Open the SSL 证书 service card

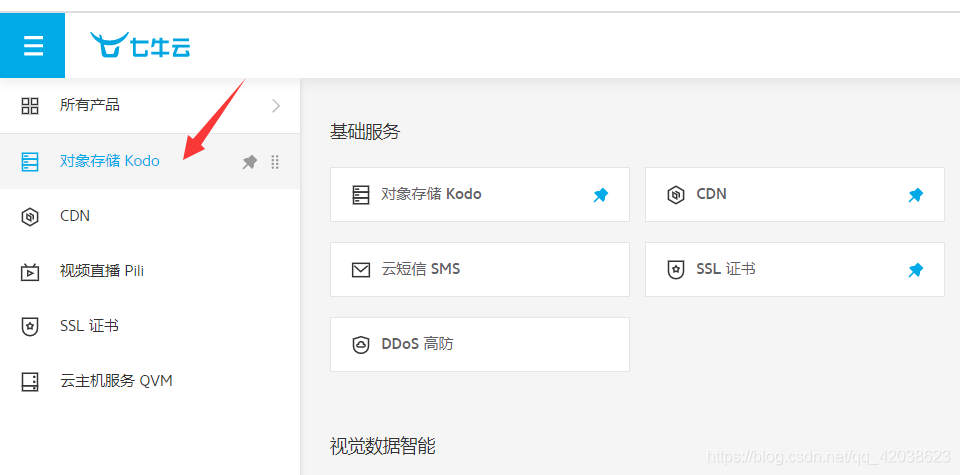tap(795, 269)
